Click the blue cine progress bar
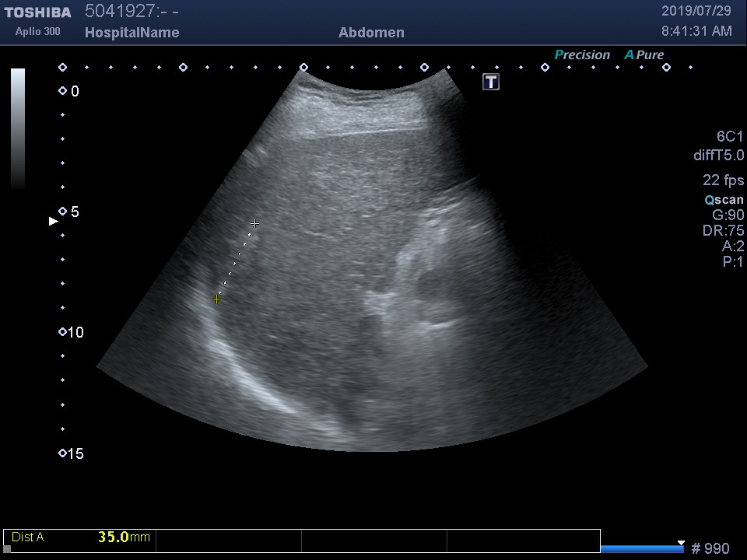The width and height of the screenshot is (747, 560). (x=642, y=549)
